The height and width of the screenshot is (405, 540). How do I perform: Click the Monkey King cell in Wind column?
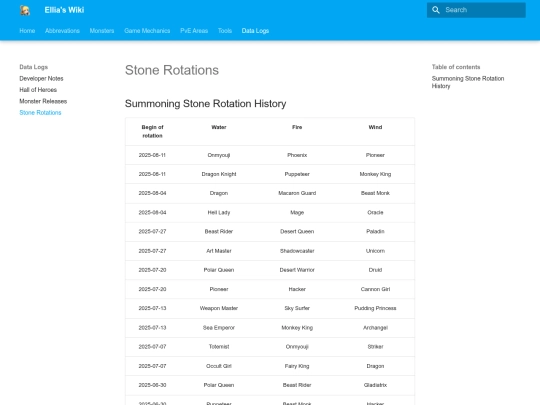tap(375, 174)
